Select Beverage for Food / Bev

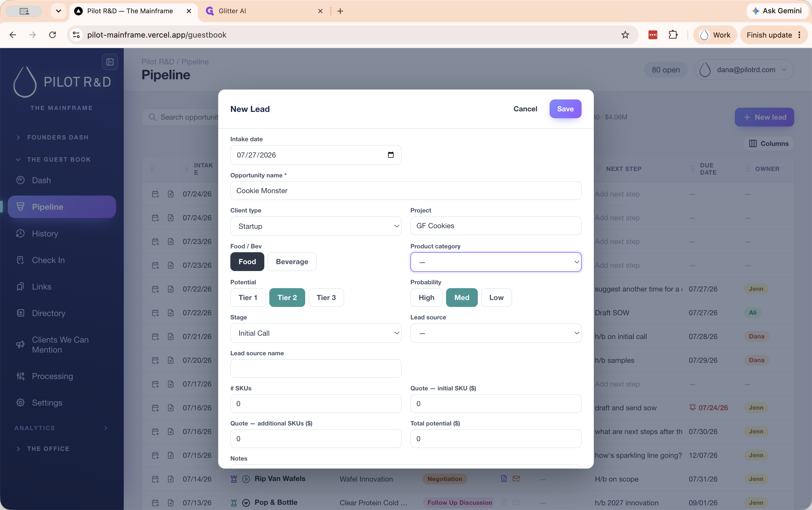[292, 261]
